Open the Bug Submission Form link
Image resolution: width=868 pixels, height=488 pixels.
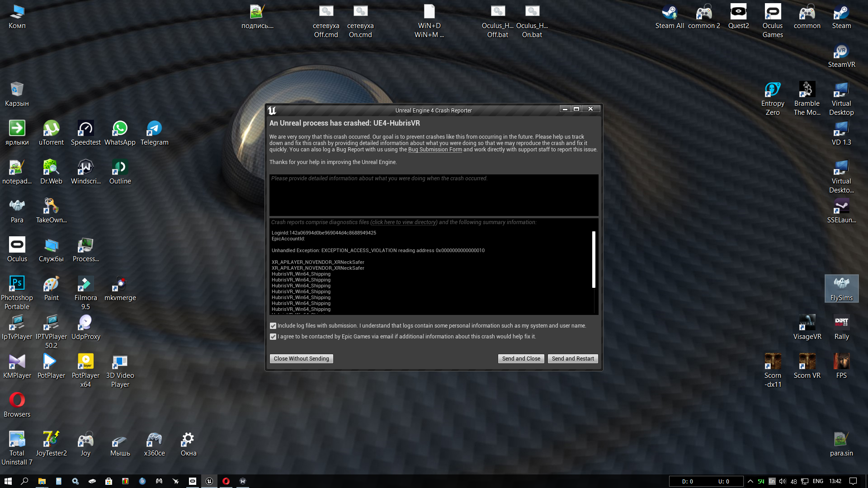[435, 150]
